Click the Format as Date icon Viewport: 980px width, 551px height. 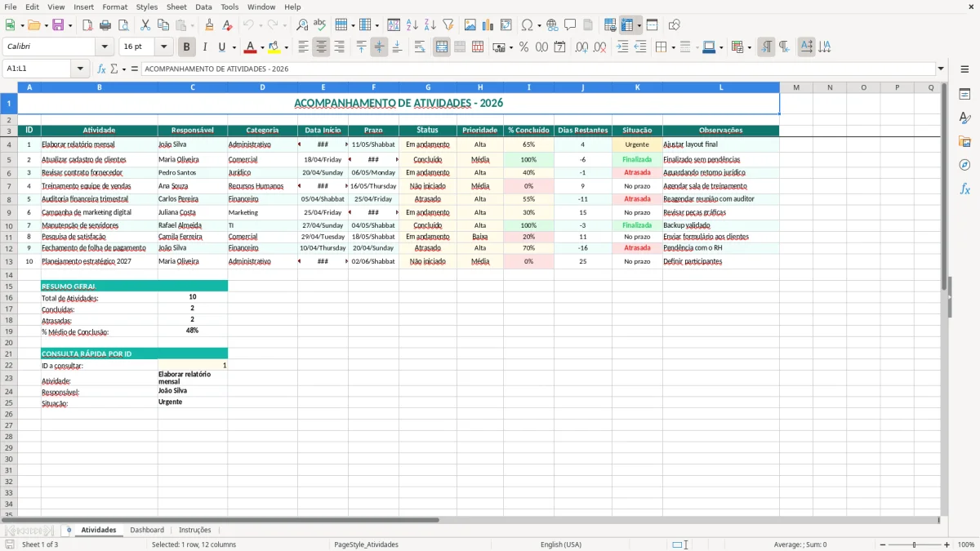(x=559, y=47)
